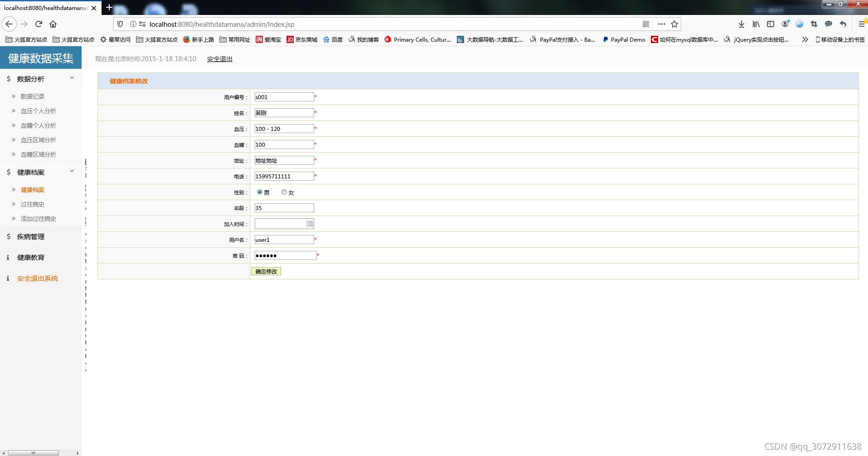Click the 健康数据采集 site logo
The image size is (868, 456).
pos(41,58)
